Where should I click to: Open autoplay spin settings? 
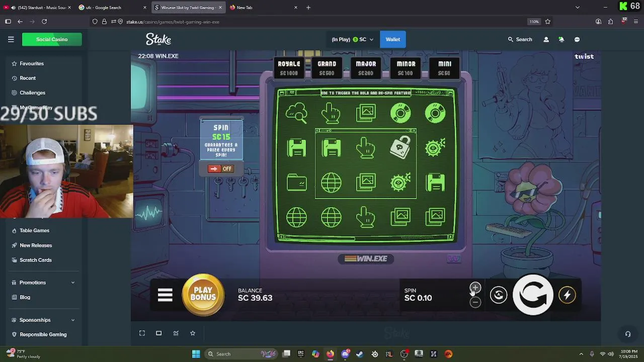(x=499, y=295)
